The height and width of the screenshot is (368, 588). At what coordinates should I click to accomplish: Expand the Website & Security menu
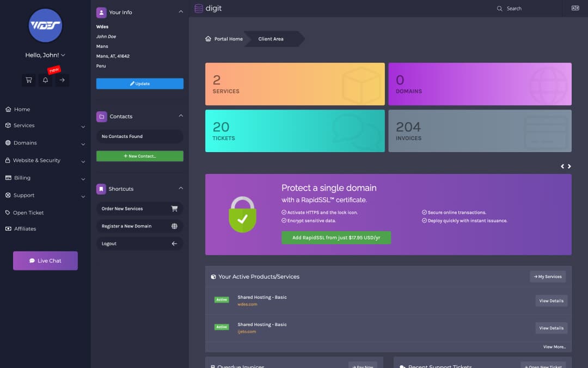(83, 162)
